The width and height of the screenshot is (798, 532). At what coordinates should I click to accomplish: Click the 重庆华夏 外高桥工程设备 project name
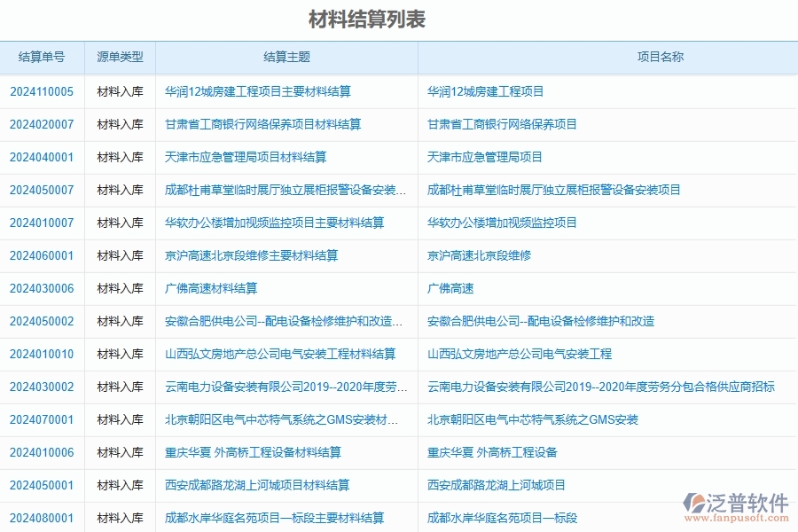[x=490, y=452]
